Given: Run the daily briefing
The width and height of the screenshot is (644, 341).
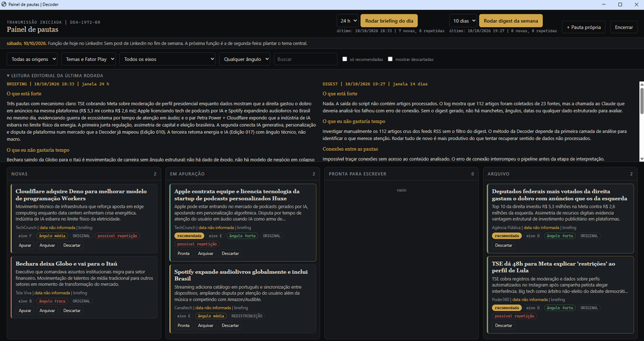Looking at the screenshot, I should 389,21.
